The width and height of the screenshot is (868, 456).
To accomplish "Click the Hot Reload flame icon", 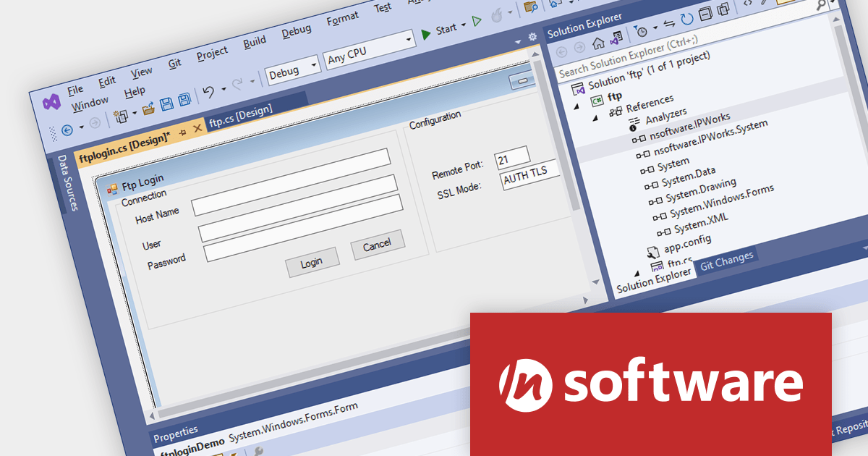I will 497,16.
